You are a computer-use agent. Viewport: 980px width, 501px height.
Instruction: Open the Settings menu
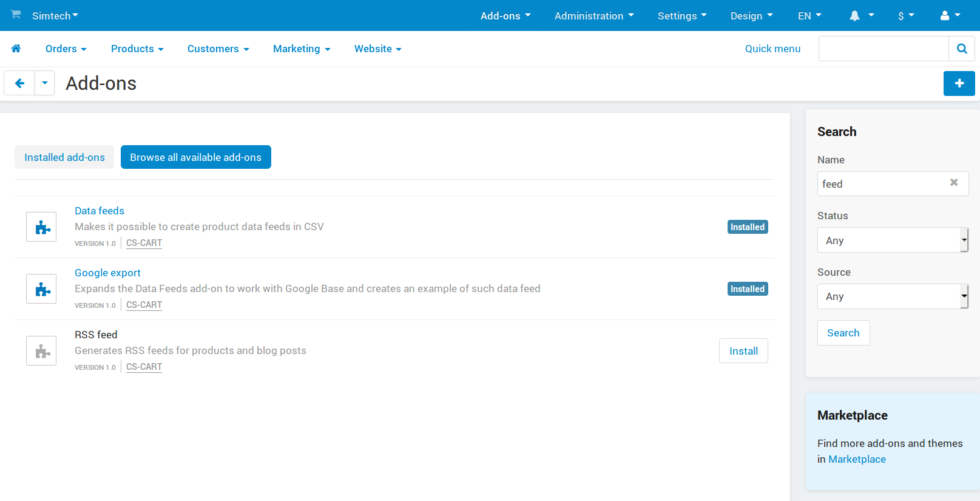pyautogui.click(x=682, y=16)
